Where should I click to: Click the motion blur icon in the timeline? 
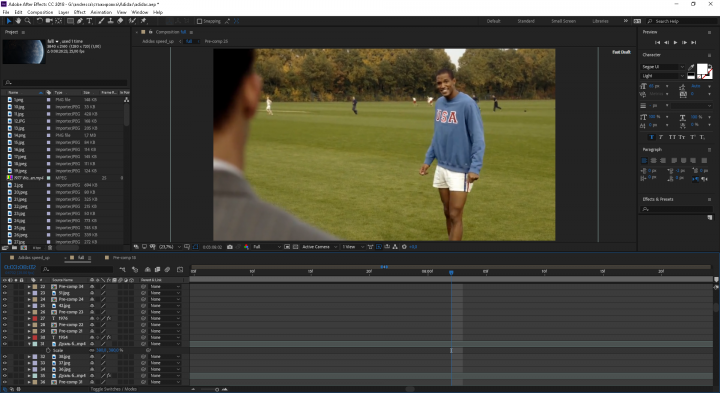[167, 269]
